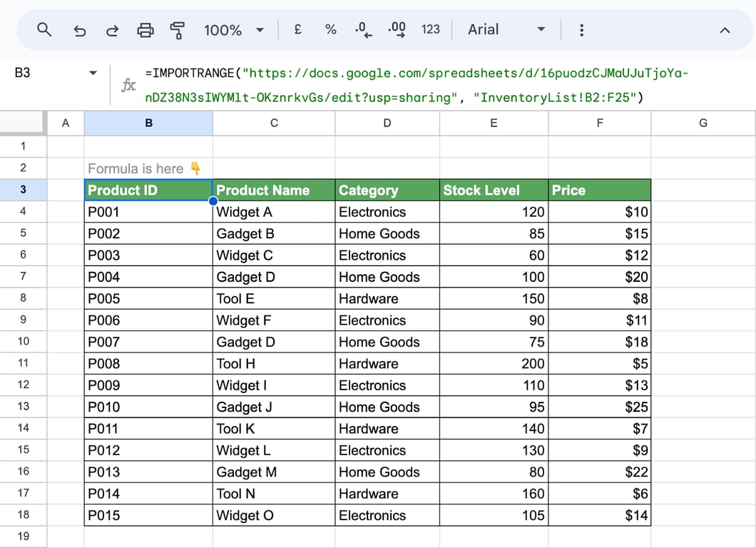Format as currency with pound icon
The width and height of the screenshot is (756, 548).
[297, 30]
